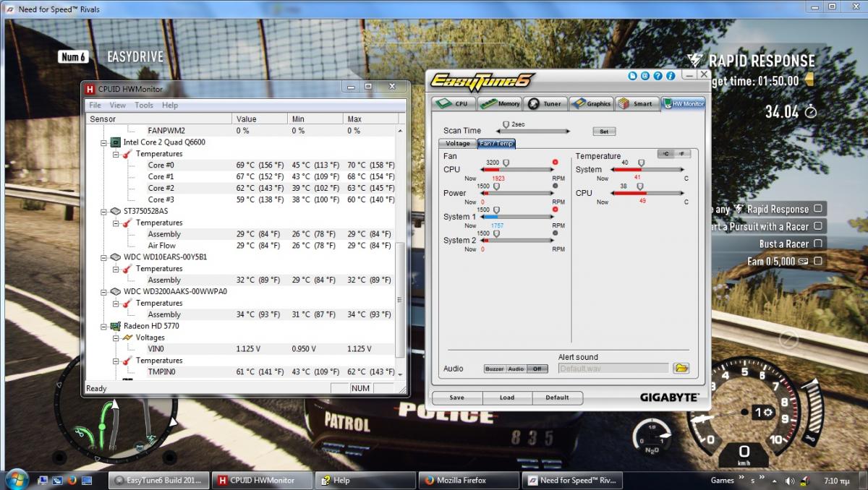Browse for alert sound with folder icon
The height and width of the screenshot is (490, 868).
[681, 369]
